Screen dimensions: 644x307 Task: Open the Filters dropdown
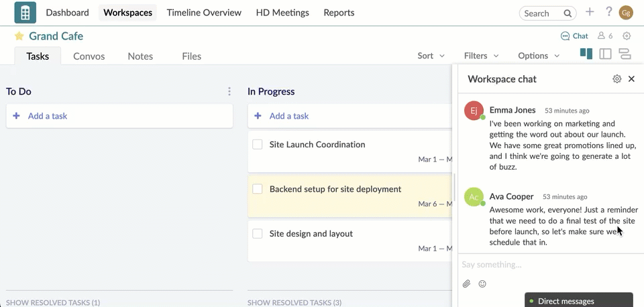tap(482, 56)
